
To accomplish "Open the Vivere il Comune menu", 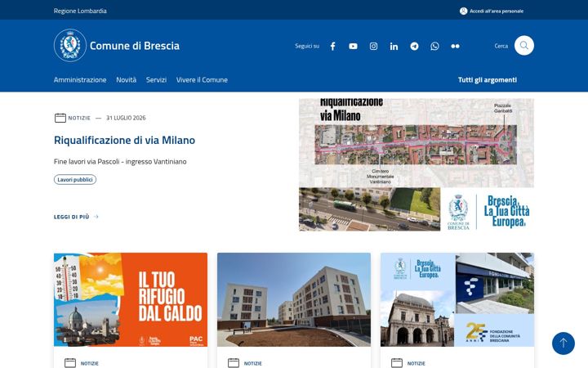I will click(x=202, y=79).
